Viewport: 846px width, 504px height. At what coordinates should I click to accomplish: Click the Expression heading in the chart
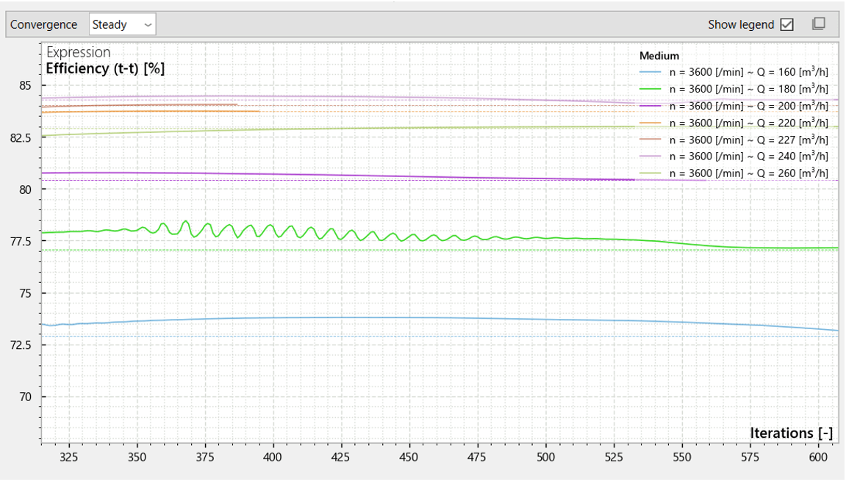pyautogui.click(x=78, y=52)
